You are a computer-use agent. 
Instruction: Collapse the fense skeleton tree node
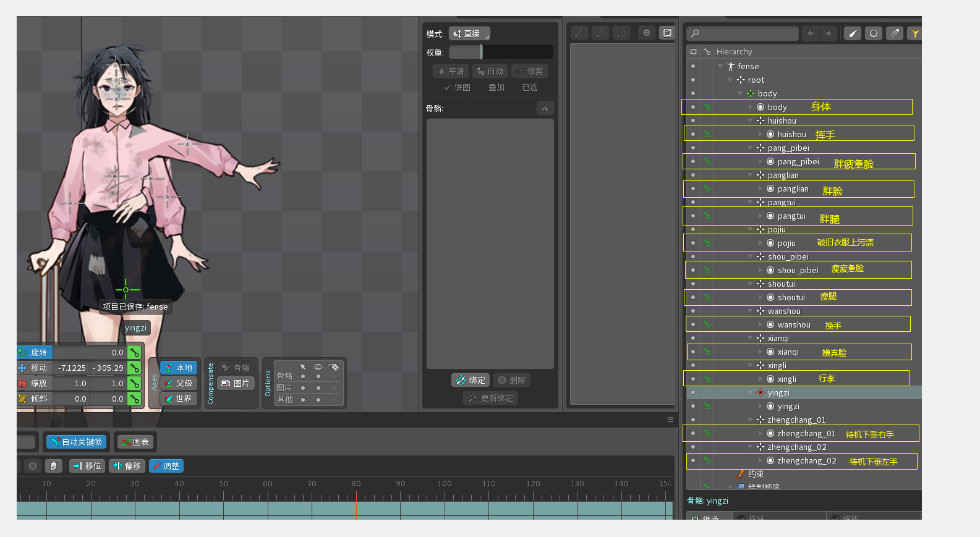[x=720, y=66]
